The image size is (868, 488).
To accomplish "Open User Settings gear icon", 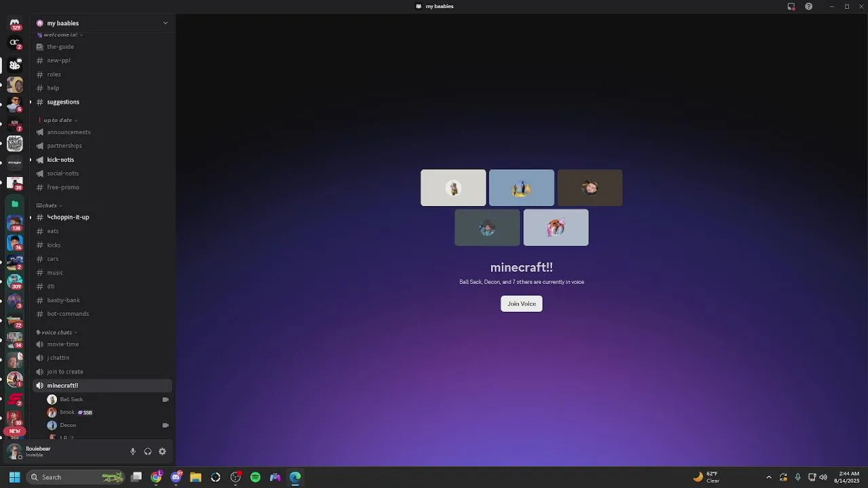I will click(x=162, y=451).
